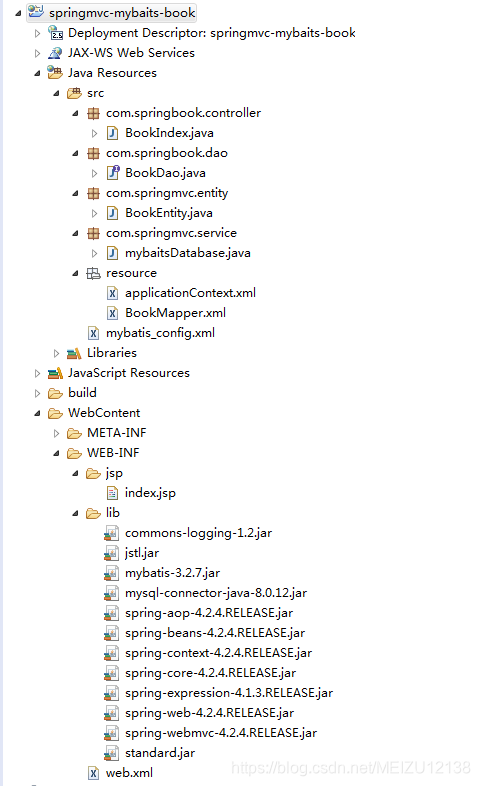Click the resource package icon
This screenshot has width=480, height=786.
pyautogui.click(x=93, y=273)
